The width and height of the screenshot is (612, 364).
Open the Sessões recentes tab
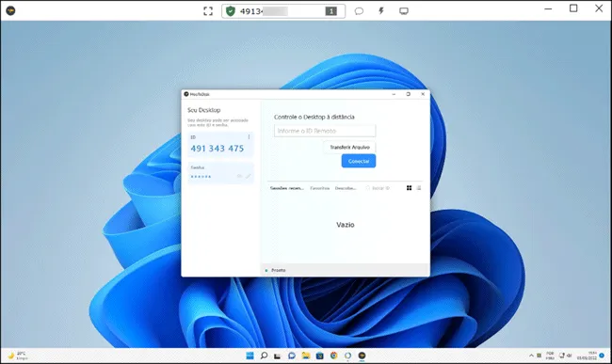click(287, 188)
